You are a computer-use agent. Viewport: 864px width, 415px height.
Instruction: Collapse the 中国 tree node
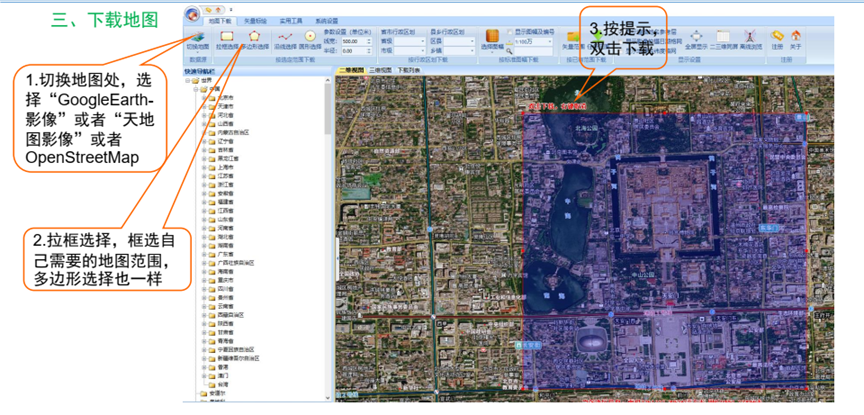pos(196,89)
